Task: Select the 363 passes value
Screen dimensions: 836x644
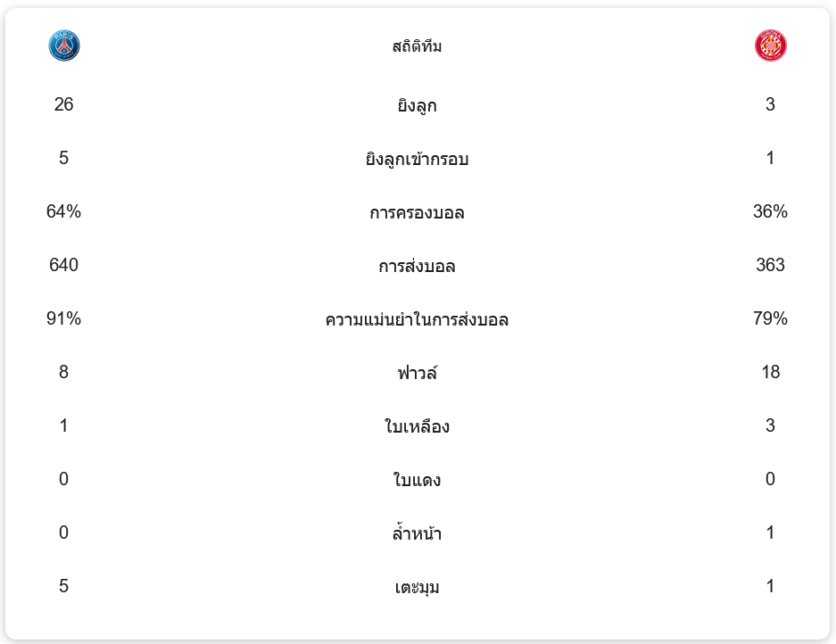Action: coord(770,265)
